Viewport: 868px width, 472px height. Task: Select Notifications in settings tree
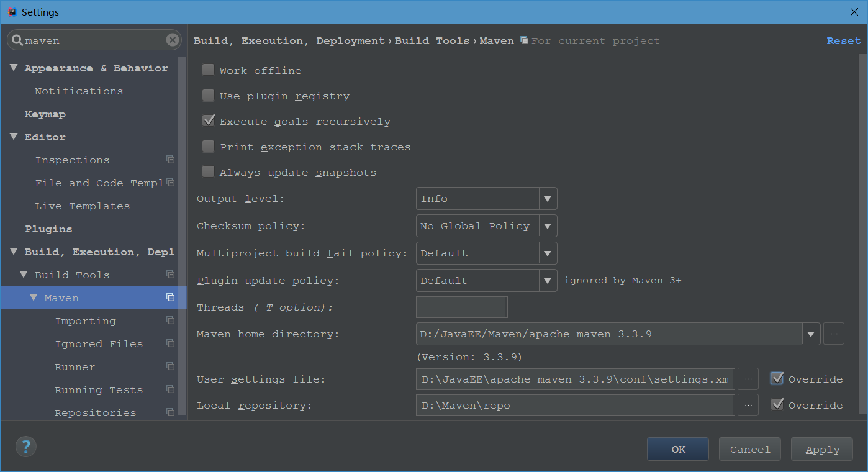(x=79, y=91)
